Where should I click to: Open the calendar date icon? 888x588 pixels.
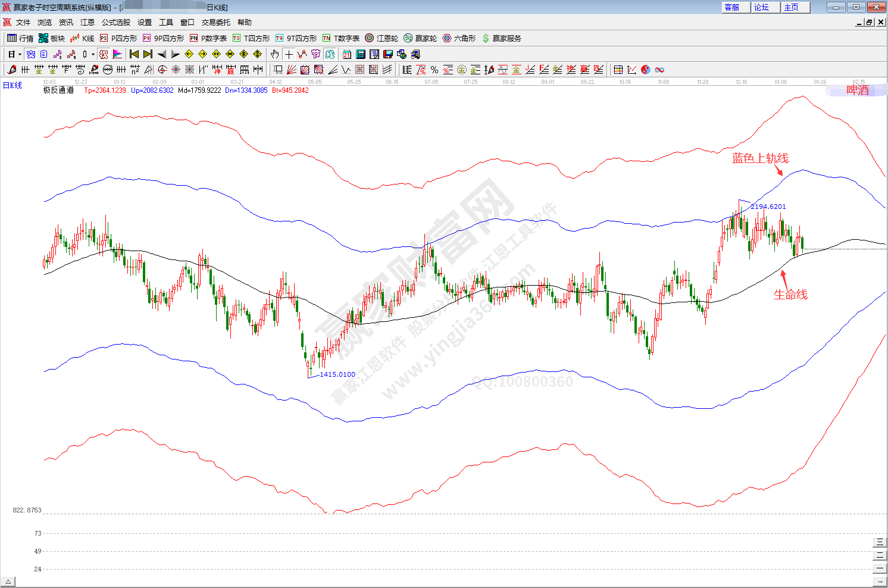[x=346, y=54]
